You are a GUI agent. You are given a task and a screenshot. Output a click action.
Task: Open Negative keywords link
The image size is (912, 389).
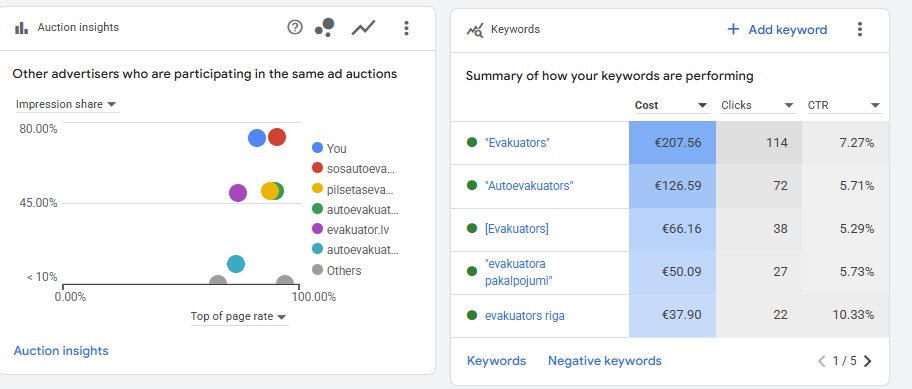pos(605,361)
